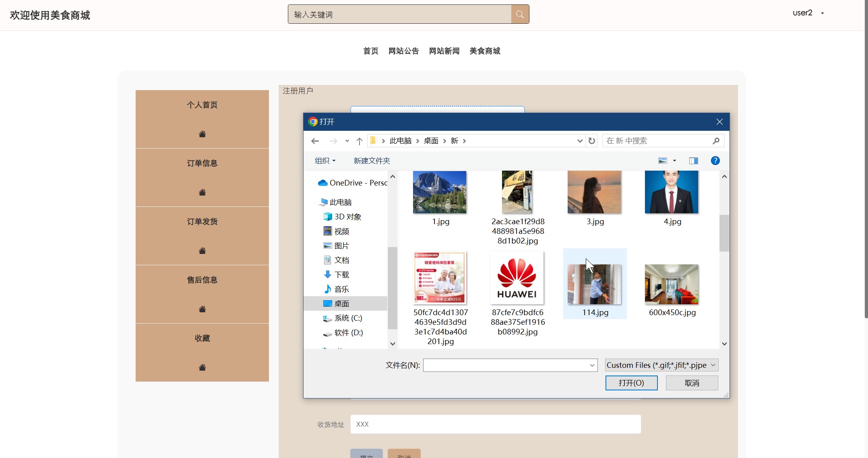Open 3D 对象 folder in tree

point(342,217)
